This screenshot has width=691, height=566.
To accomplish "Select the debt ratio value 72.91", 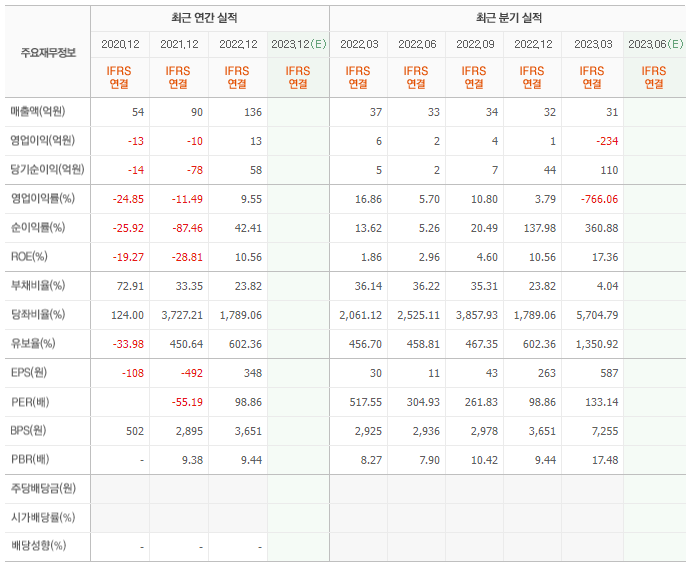I will 130,287.
